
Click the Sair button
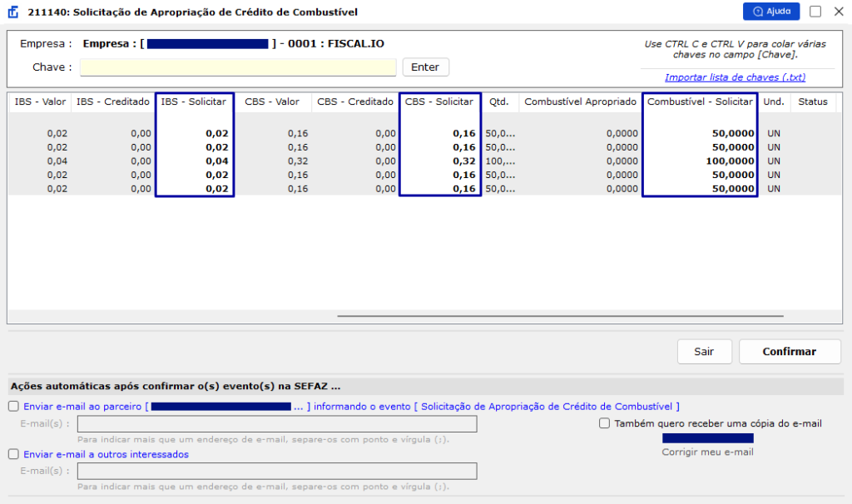(x=704, y=352)
